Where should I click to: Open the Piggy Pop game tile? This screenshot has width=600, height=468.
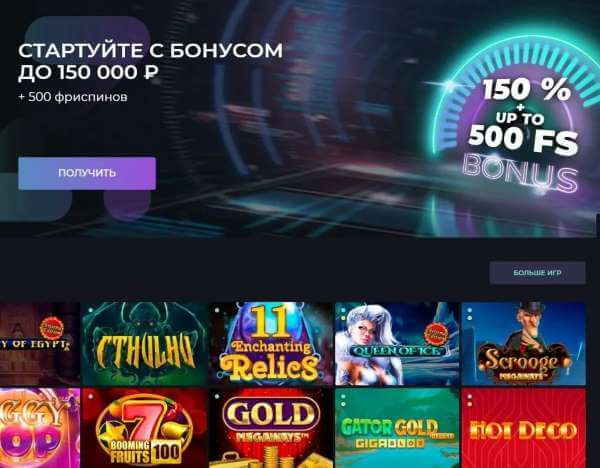click(x=39, y=428)
